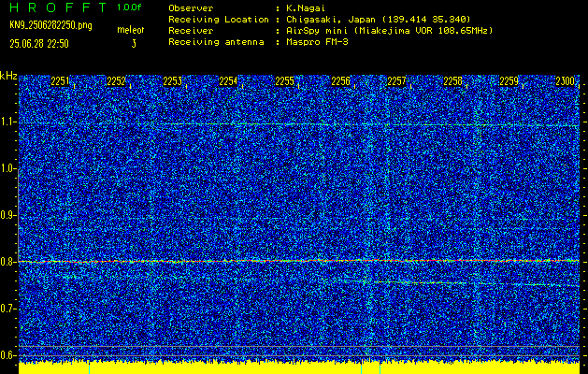Image resolution: width=588 pixels, height=374 pixels.
Task: Click the 0.7 frequency axis label
Action: [7, 309]
